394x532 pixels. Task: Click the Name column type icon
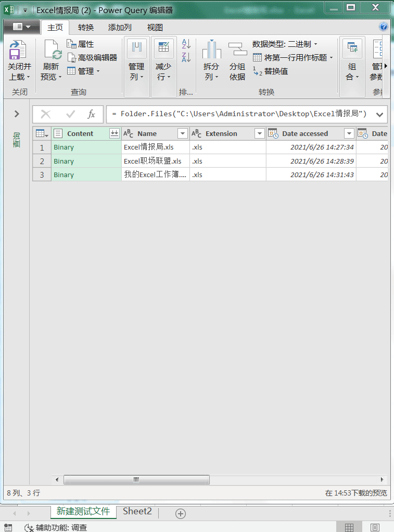coord(128,134)
